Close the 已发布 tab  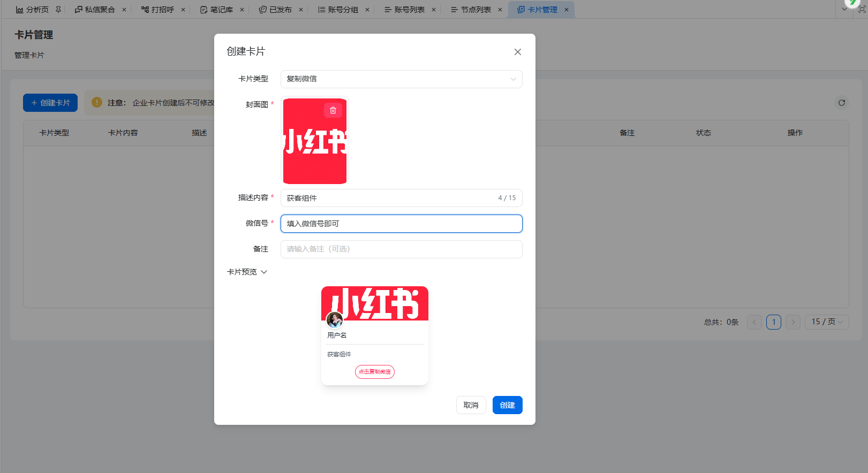(301, 10)
